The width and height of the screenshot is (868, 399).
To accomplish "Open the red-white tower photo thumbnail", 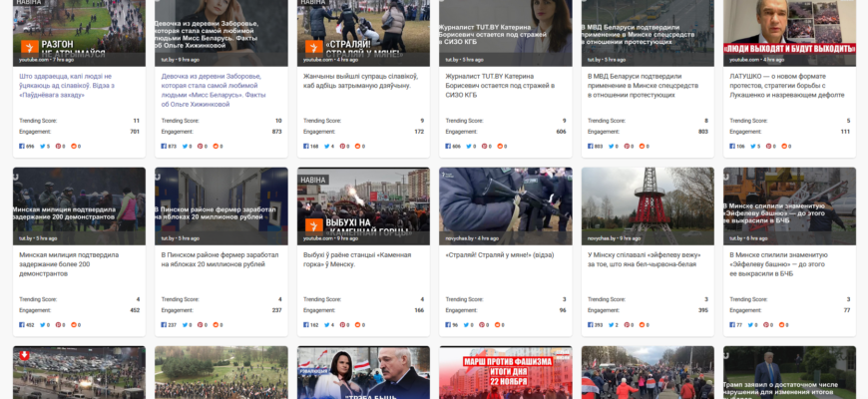I will pyautogui.click(x=648, y=204).
